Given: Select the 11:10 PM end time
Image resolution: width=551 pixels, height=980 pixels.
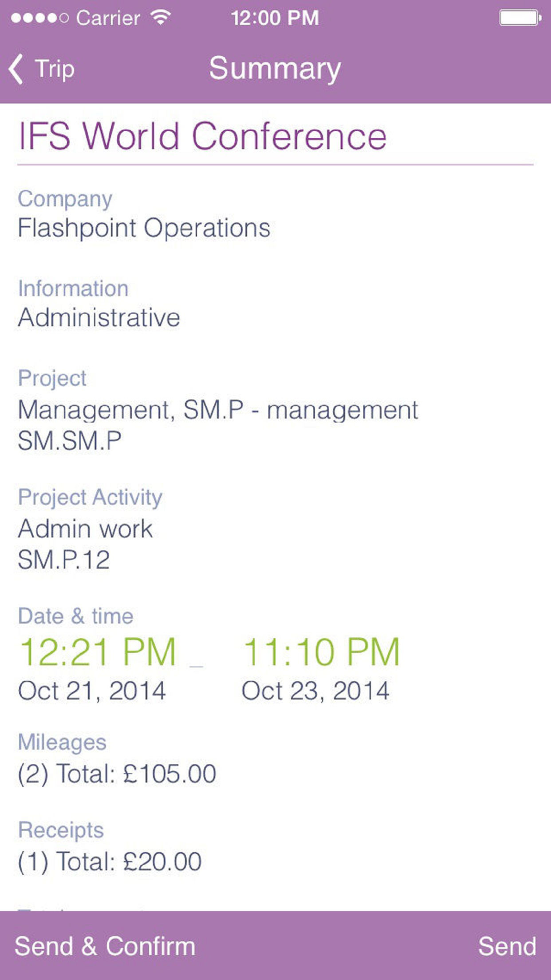Looking at the screenshot, I should tap(321, 652).
